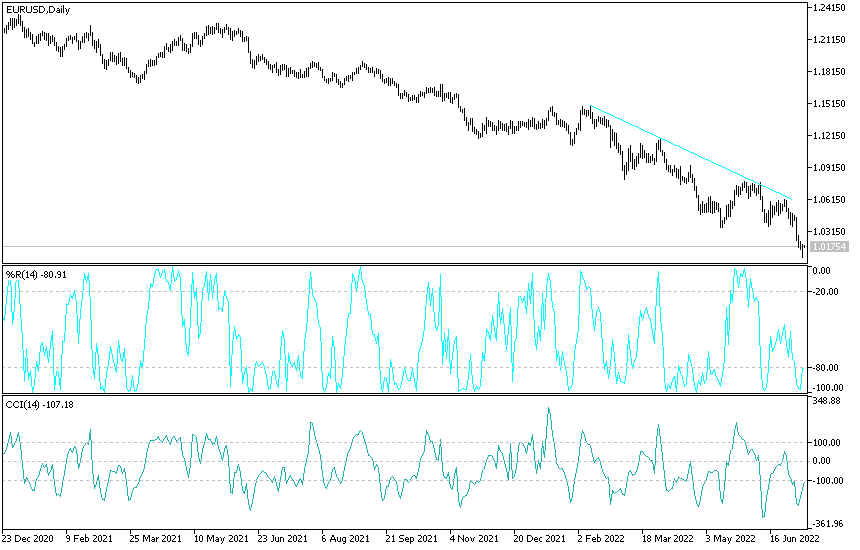Select the EURUSD,Daily chart title
This screenshot has height=550, width=860.
pos(38,10)
